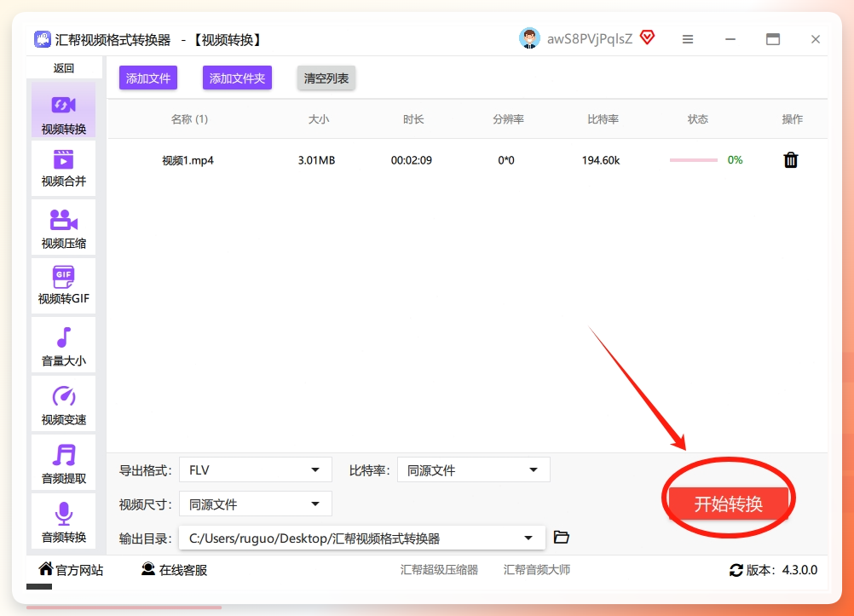Expand the 导出格式 FLV dropdown

(x=256, y=470)
